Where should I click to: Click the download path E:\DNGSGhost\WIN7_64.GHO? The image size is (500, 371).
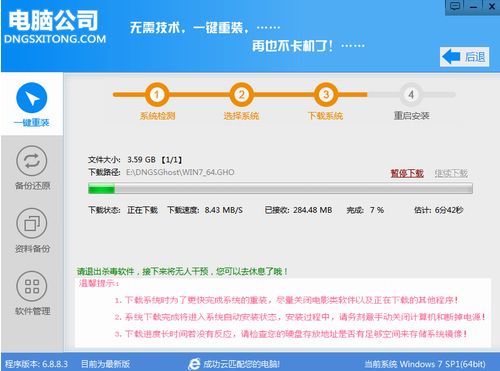point(180,172)
